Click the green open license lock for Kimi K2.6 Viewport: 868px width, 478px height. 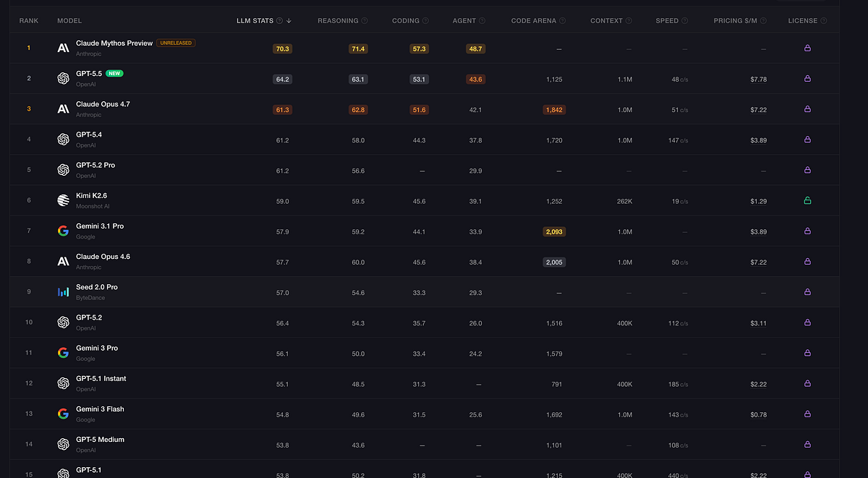807,200
